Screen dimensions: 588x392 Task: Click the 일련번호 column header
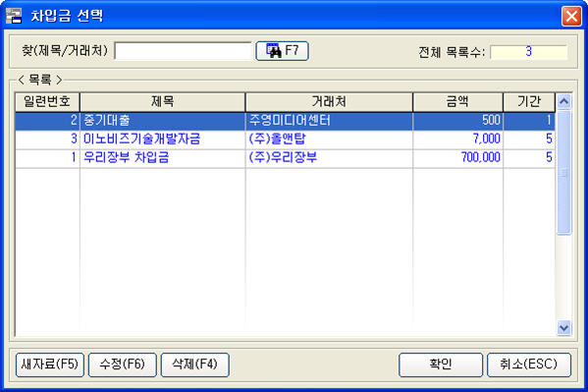[x=47, y=102]
